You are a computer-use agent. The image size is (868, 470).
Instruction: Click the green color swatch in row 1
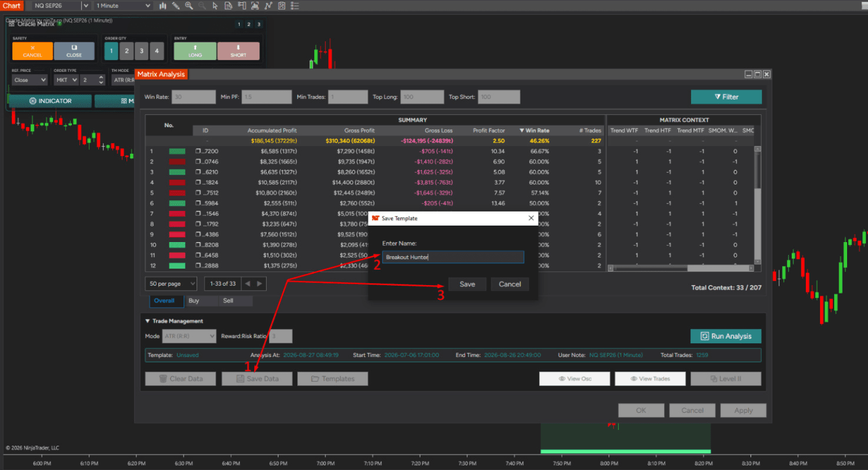[177, 152]
